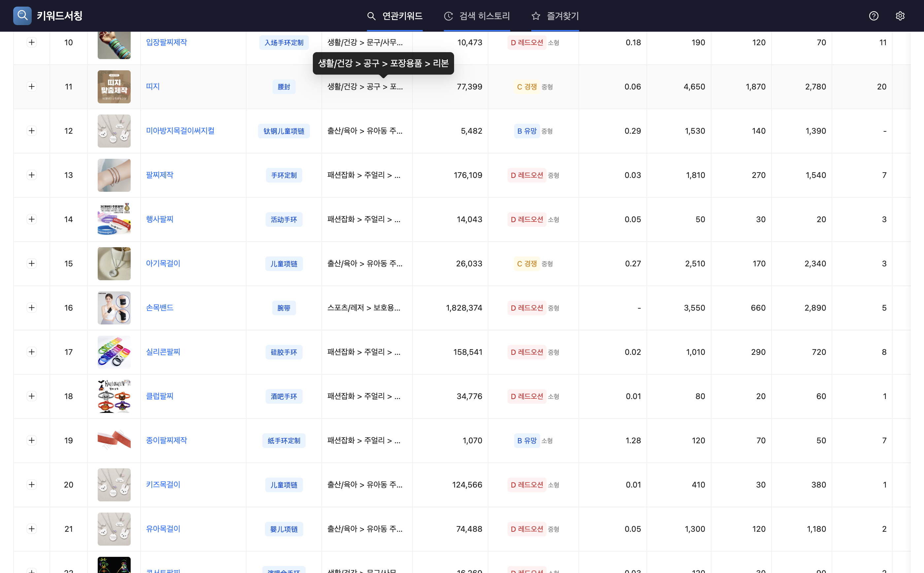Open the 종이팔찌제작 keyword link
Screen dimensions: 924x573
166,440
